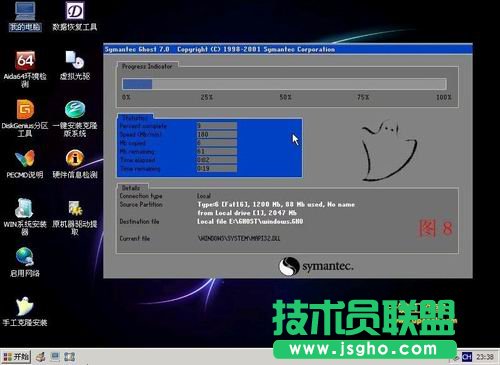
Task: Click the Ghost progress indicator bar
Action: [284, 84]
